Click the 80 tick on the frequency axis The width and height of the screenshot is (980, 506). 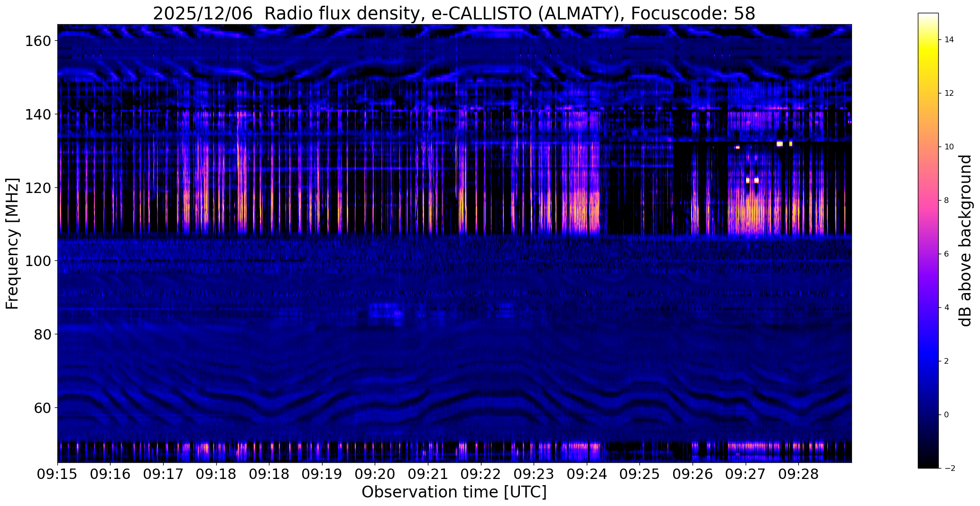pos(42,334)
